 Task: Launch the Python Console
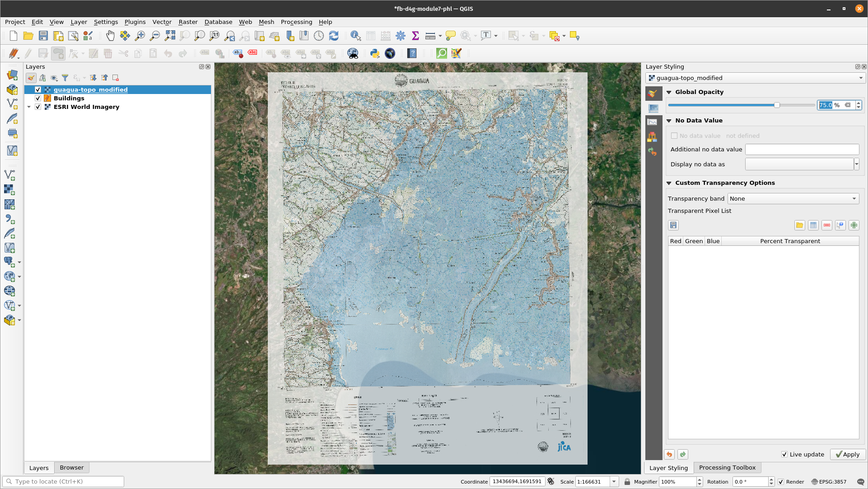coord(374,53)
